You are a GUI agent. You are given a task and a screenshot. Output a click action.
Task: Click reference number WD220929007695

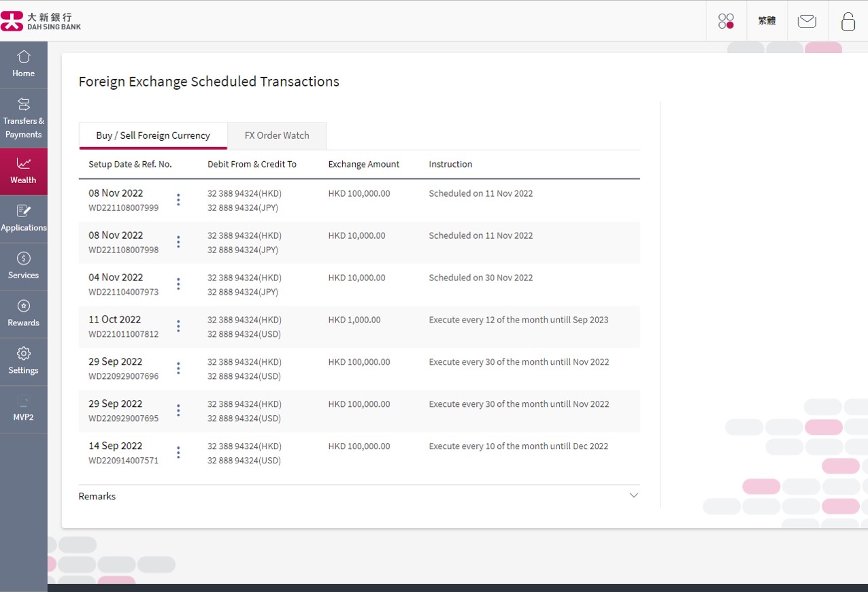tap(124, 418)
